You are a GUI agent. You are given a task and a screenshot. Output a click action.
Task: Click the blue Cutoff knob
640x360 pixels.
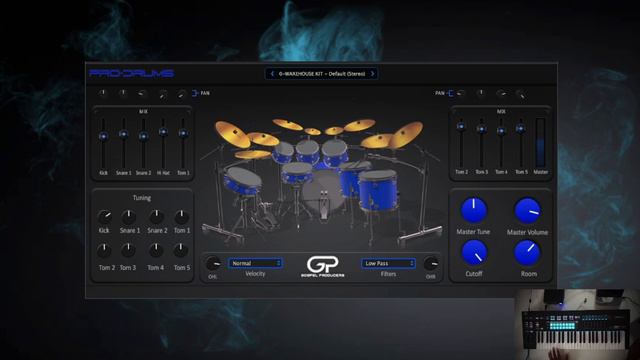tap(474, 252)
